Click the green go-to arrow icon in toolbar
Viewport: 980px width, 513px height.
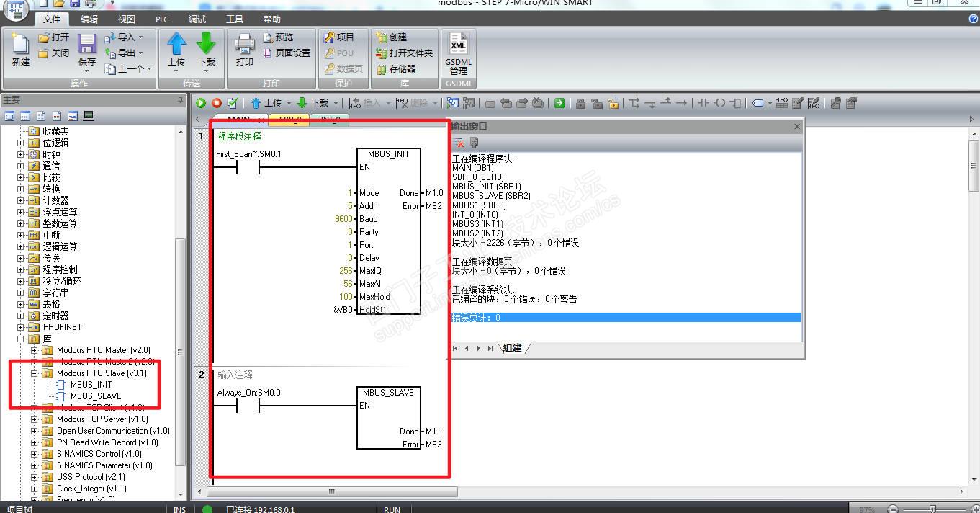pos(559,104)
